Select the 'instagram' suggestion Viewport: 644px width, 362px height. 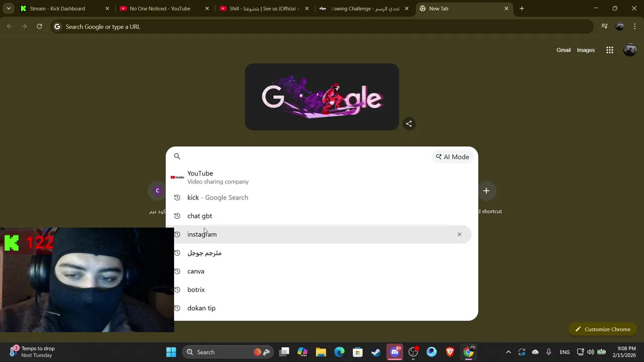tap(322, 234)
